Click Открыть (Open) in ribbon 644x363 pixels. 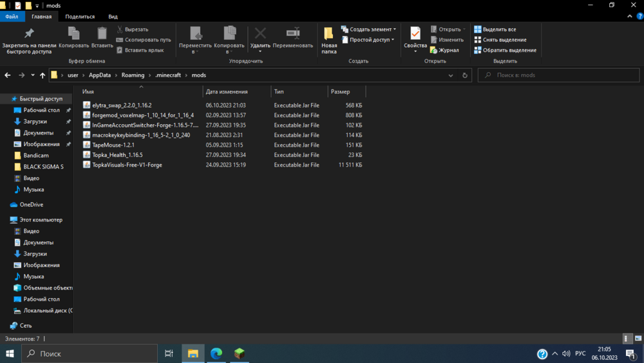448,29
